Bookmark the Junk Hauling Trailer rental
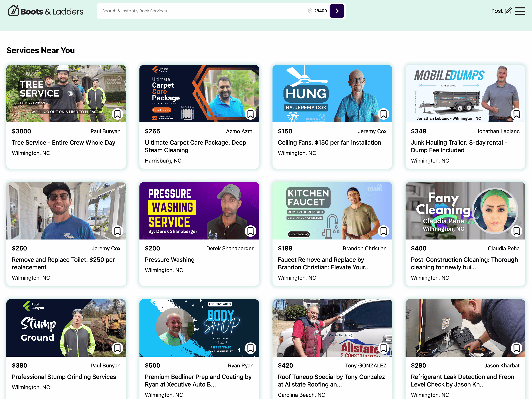The image size is (532, 399). (516, 114)
